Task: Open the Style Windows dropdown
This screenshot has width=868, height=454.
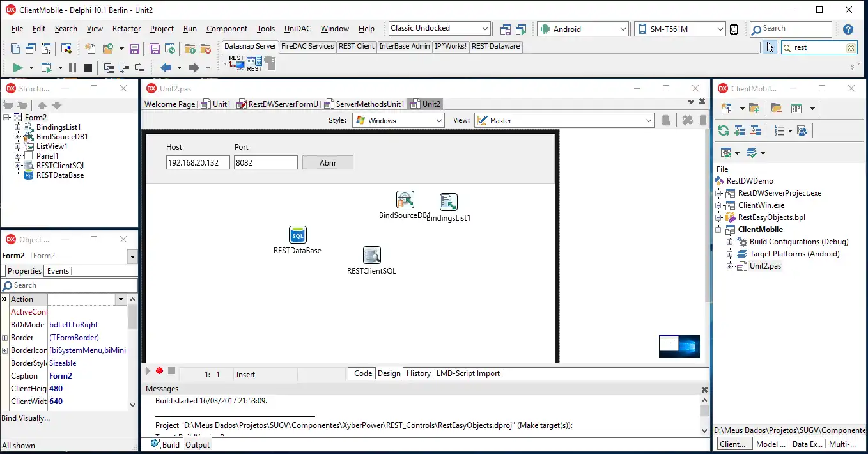Action: click(x=438, y=120)
